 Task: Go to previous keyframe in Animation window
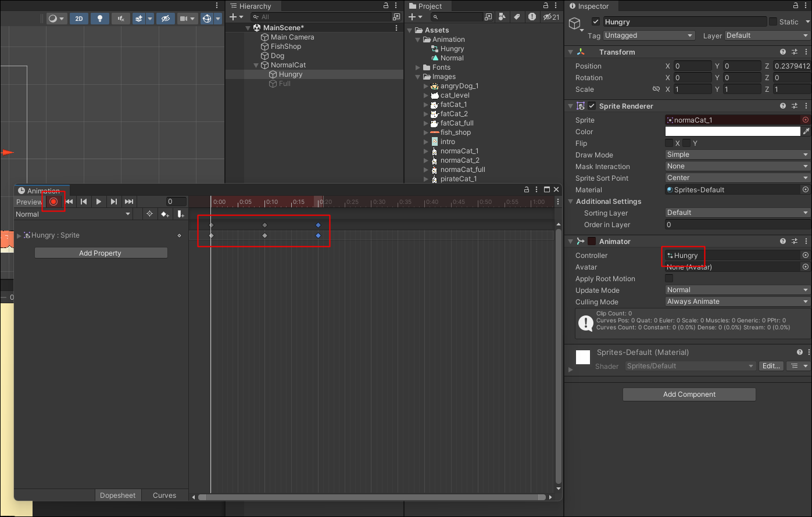pos(84,202)
